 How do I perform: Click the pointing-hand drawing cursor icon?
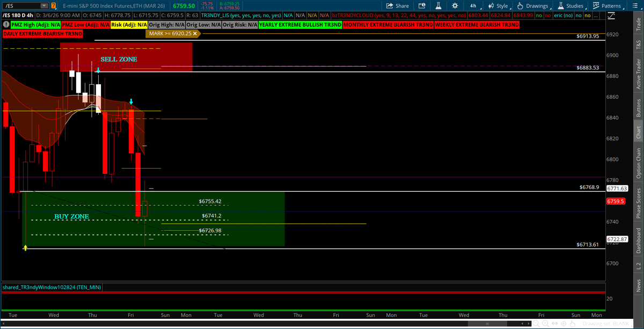[x=572, y=324]
